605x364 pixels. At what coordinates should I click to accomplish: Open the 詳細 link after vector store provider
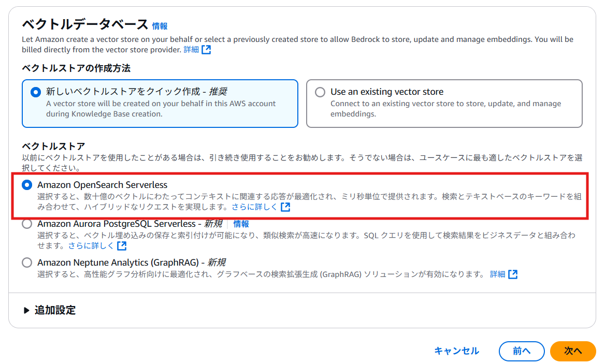[x=191, y=50]
